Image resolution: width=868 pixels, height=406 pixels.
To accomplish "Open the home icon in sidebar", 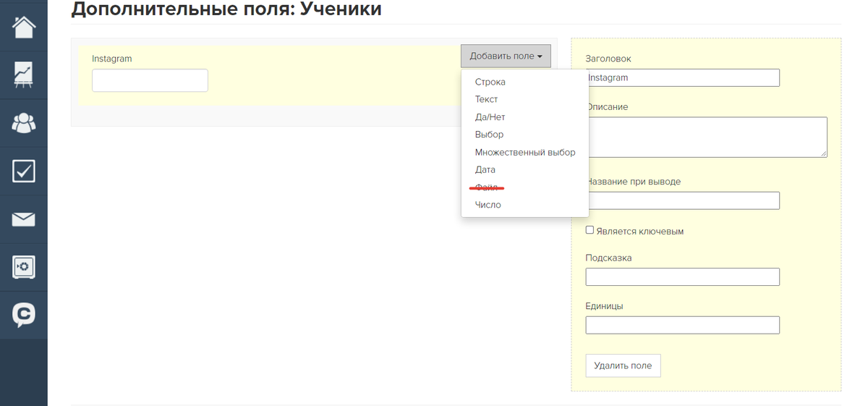I will point(24,27).
